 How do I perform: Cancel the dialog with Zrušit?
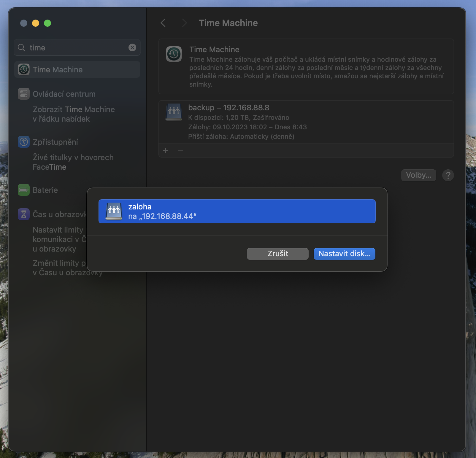tap(277, 254)
